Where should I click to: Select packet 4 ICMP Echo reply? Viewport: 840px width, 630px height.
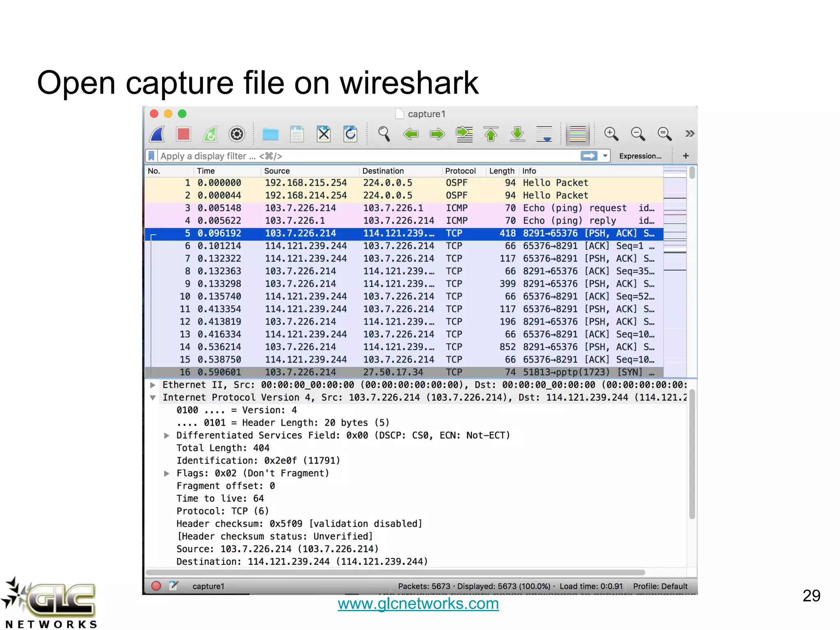click(404, 221)
